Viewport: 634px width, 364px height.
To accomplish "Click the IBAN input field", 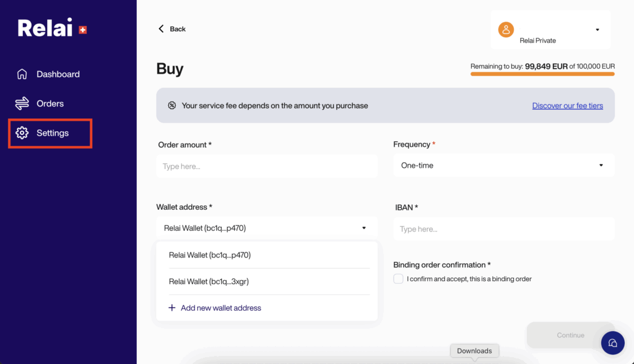I will click(504, 229).
